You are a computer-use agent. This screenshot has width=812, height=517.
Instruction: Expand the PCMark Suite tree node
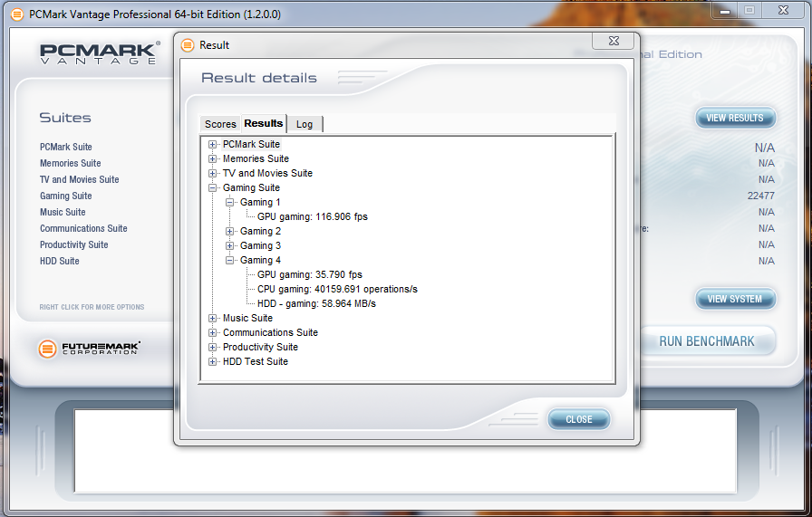pos(213,144)
